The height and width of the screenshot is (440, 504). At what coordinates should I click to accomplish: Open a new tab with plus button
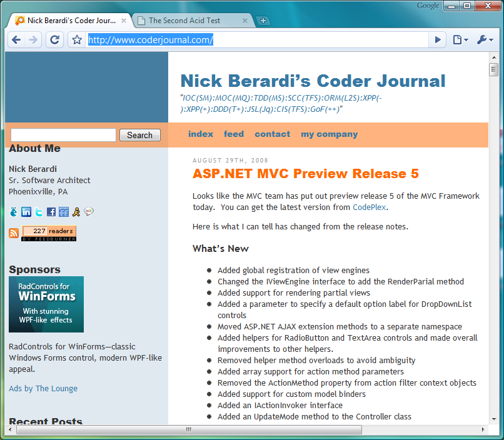(264, 21)
